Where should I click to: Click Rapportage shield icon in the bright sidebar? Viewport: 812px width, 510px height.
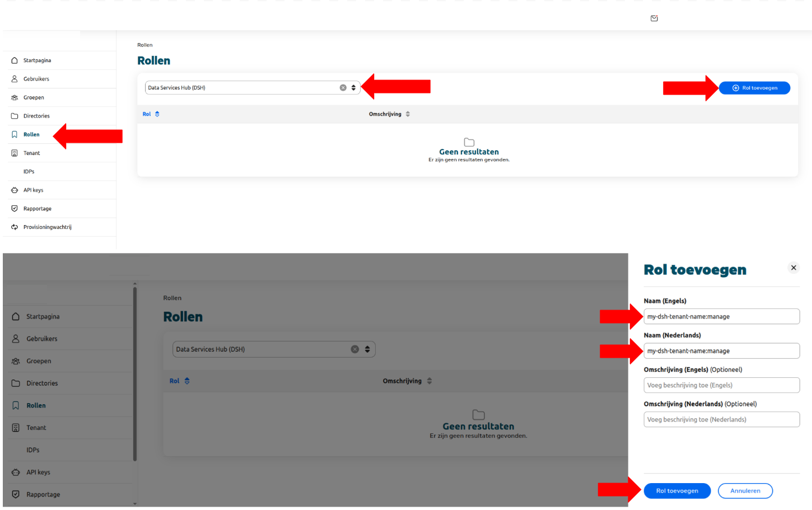(x=15, y=209)
